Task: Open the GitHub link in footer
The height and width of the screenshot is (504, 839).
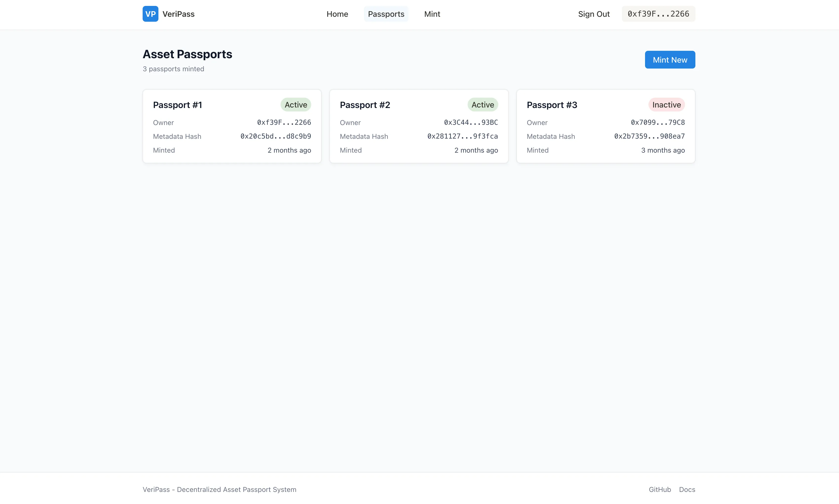Action: click(x=660, y=489)
